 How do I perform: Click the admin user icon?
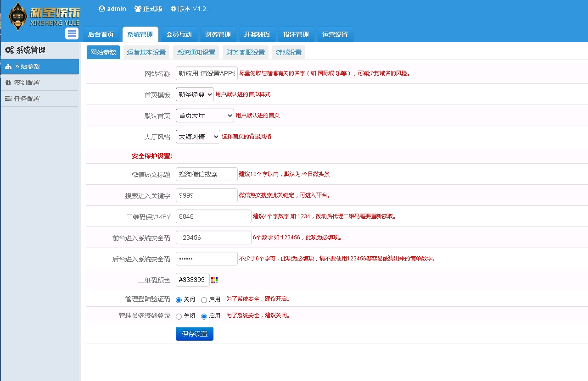(x=102, y=9)
